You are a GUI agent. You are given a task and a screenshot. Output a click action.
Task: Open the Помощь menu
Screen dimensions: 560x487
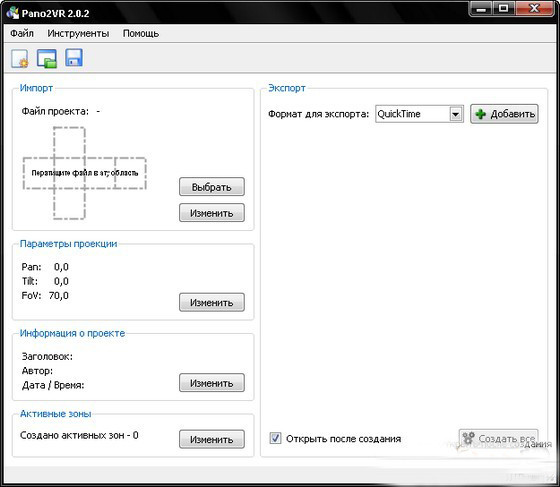(x=141, y=33)
